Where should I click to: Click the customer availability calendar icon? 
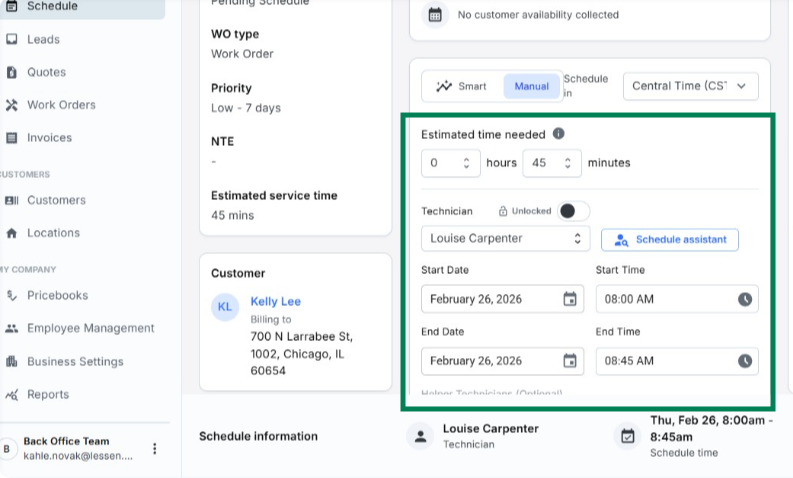coord(435,15)
